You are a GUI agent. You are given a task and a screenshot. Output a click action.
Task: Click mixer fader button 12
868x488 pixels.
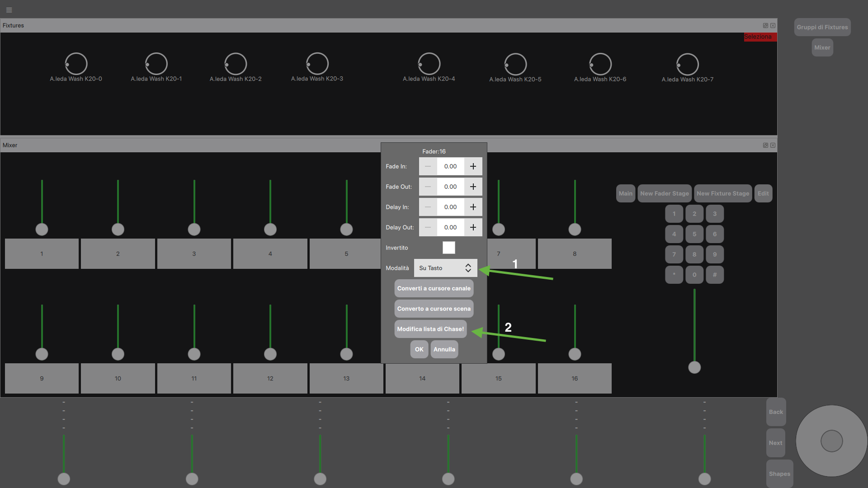[x=270, y=379]
